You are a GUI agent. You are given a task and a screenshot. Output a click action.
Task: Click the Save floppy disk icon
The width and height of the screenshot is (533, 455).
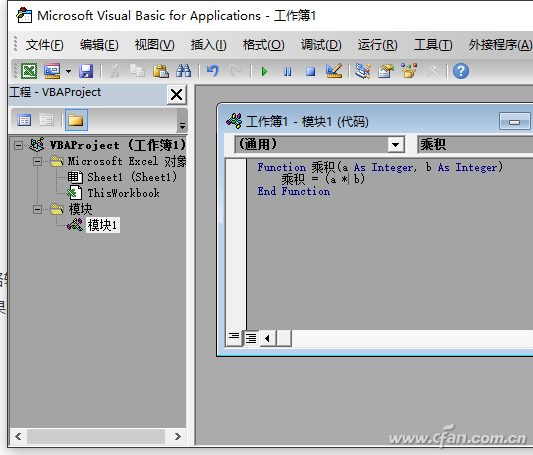click(86, 71)
